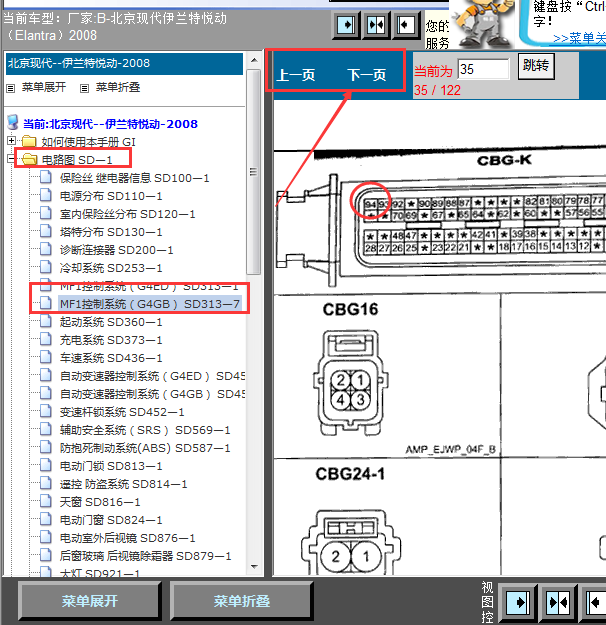The width and height of the screenshot is (606, 625).
Task: Open 遥控 防盗系统 SD814—1 entry
Action: click(124, 484)
